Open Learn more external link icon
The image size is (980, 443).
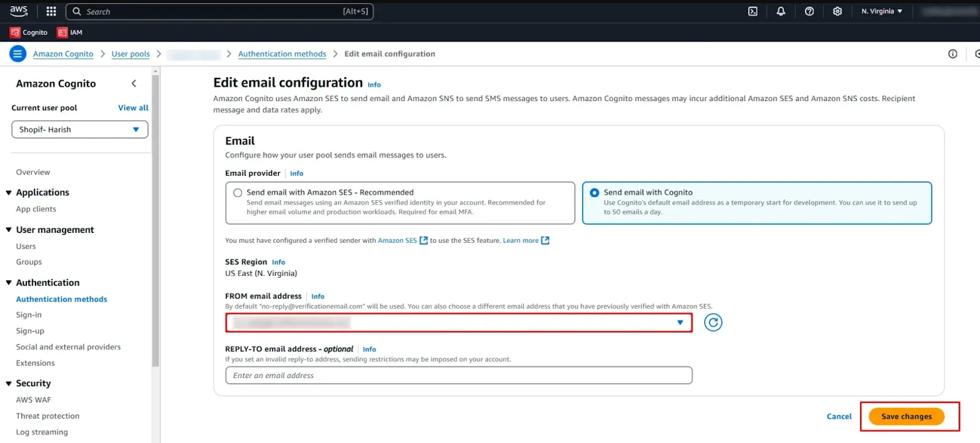point(545,240)
